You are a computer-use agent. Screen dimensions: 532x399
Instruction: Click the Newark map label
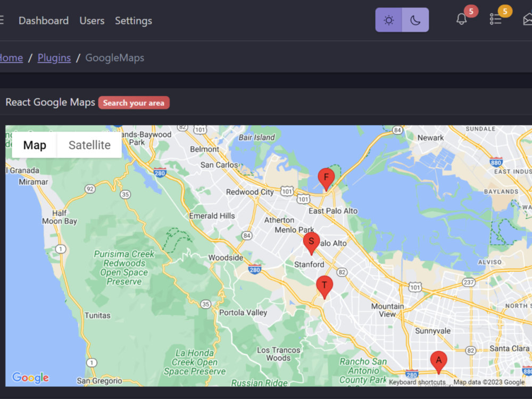coord(430,138)
